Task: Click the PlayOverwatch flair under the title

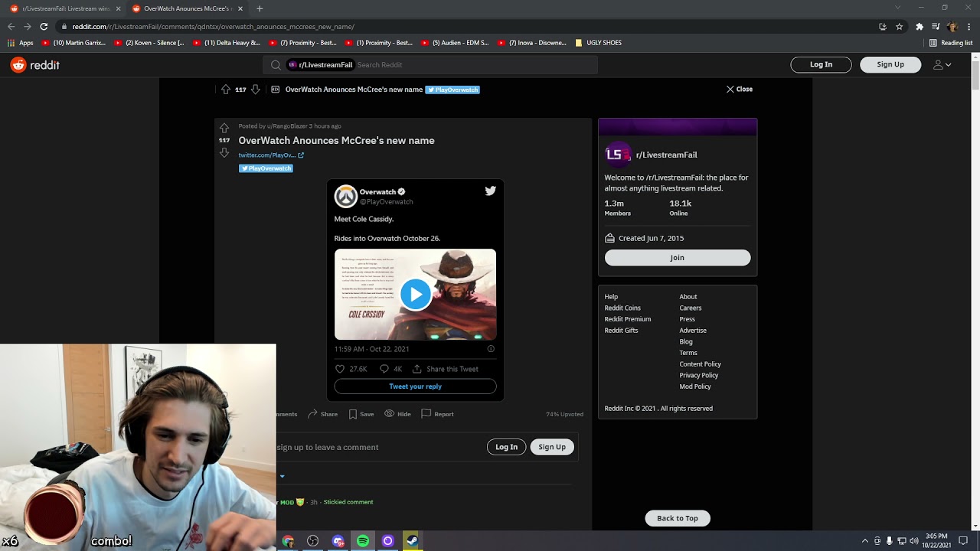Action: pyautogui.click(x=266, y=168)
